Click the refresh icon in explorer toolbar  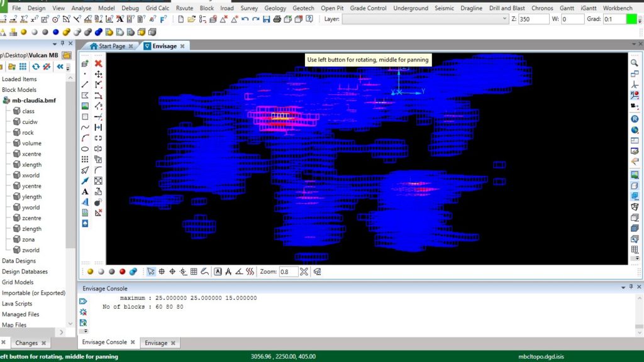tap(36, 67)
